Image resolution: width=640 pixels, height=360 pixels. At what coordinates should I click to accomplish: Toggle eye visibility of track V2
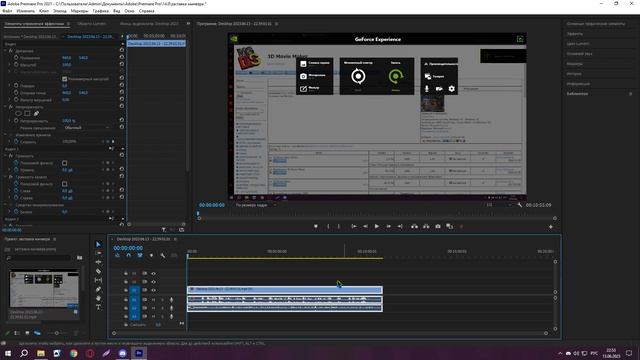point(153,282)
